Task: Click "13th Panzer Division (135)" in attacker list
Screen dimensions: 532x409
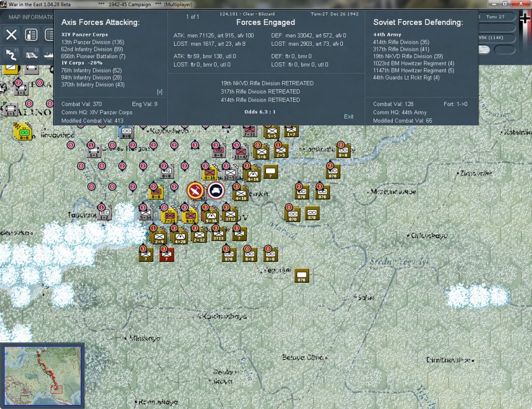Action: 92,42
